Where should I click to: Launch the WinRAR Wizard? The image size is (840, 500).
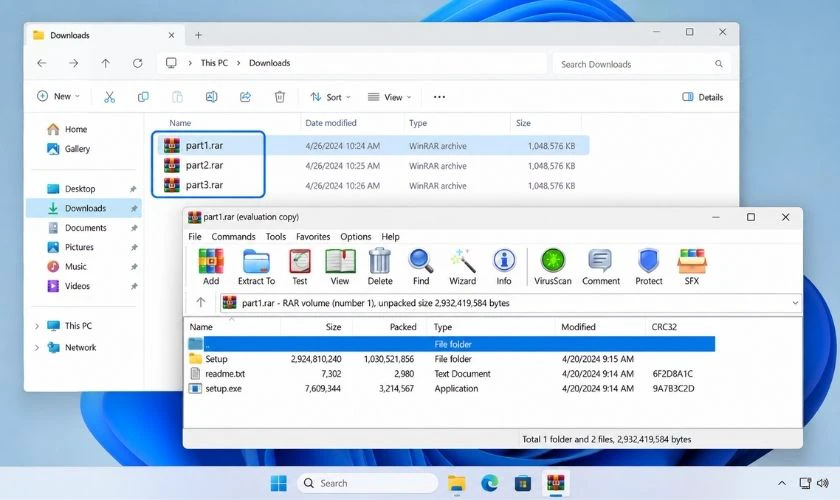pyautogui.click(x=462, y=266)
